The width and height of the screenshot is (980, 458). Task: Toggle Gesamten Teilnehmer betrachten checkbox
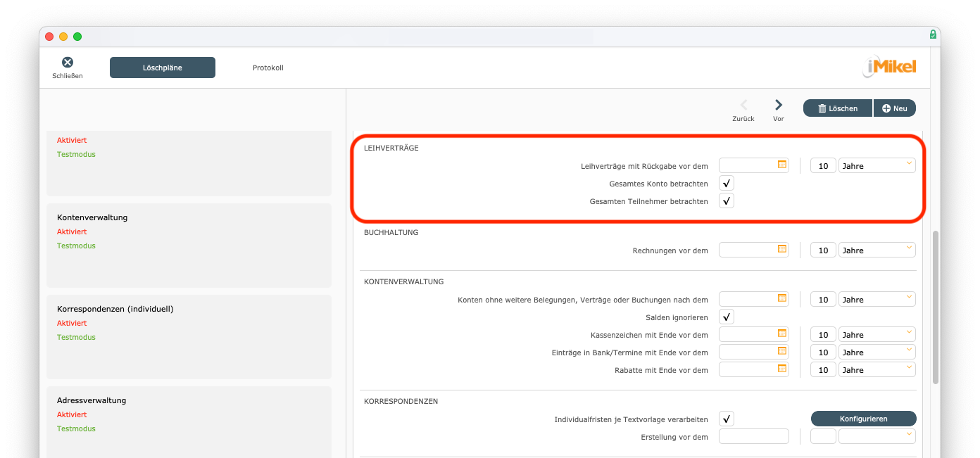727,201
